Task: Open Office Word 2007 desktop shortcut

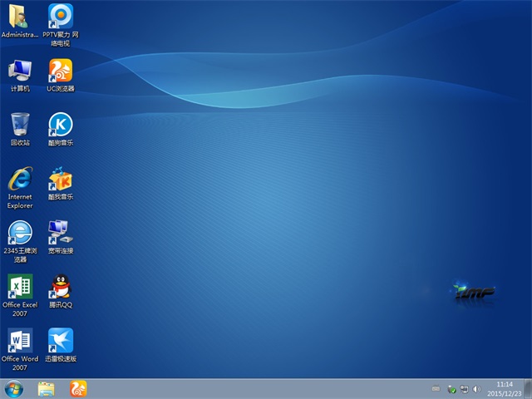Action: [x=19, y=341]
